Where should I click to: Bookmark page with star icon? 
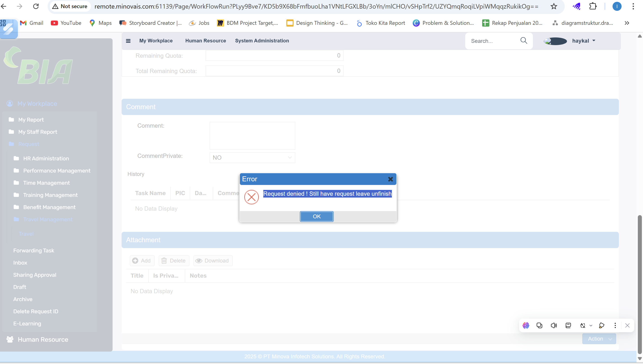554,6
